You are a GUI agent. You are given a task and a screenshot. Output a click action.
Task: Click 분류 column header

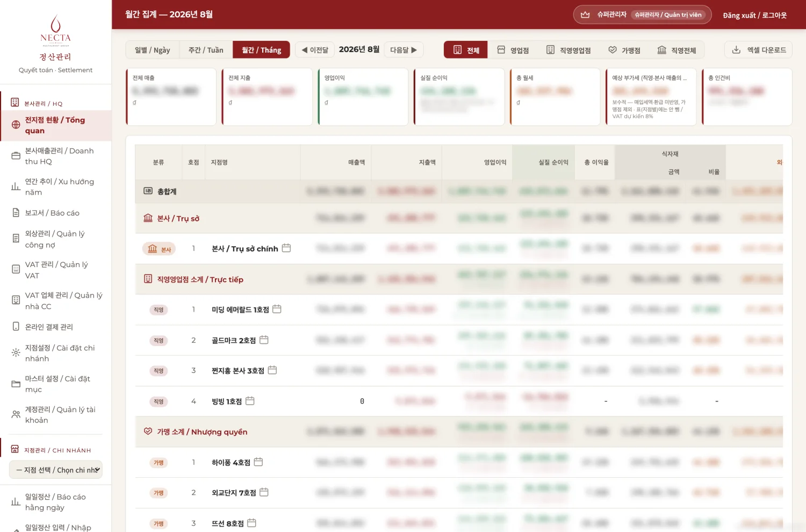159,162
